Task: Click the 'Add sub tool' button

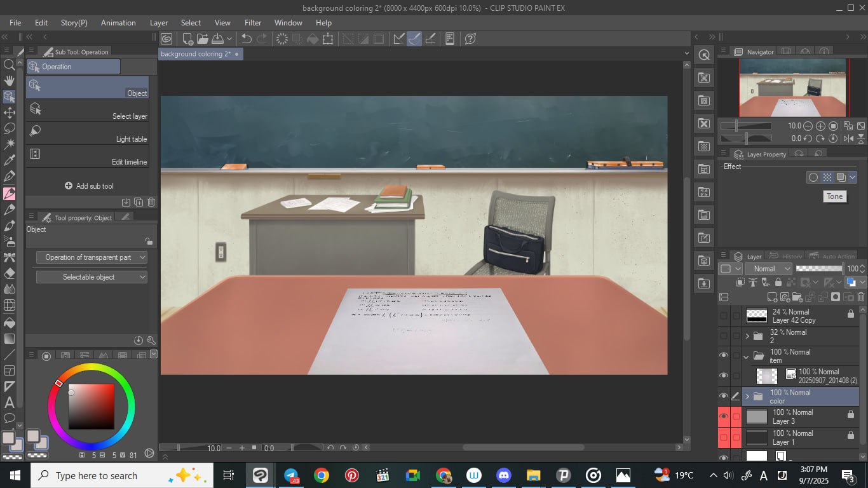Action: click(89, 186)
